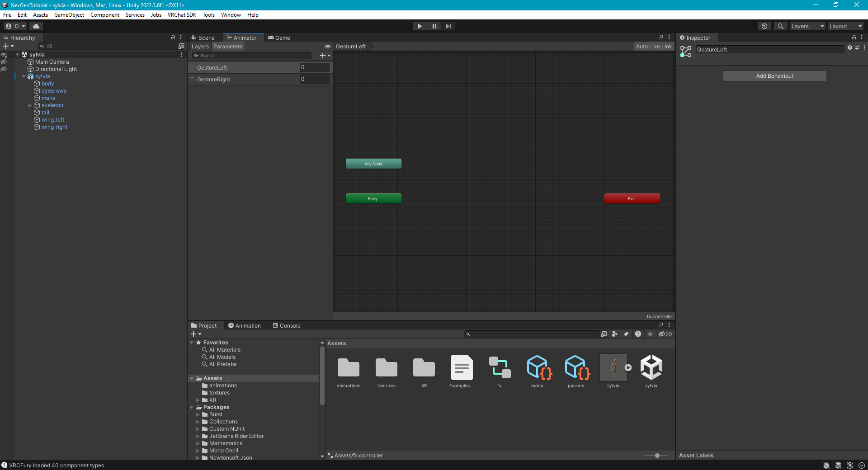Toggle Inspector panel lock icon
This screenshot has height=470, width=868.
[x=854, y=38]
